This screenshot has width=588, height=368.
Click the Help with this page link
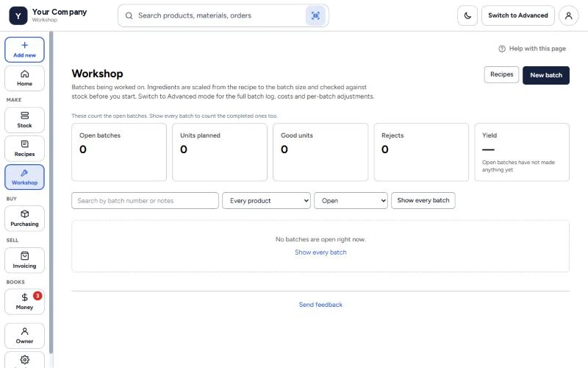click(x=532, y=49)
